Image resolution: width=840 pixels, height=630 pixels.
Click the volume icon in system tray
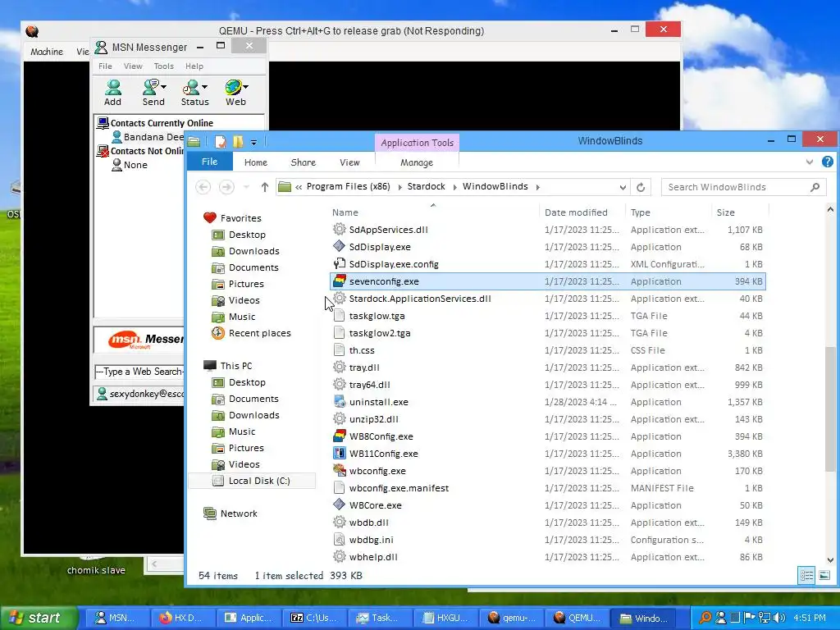coord(779,618)
